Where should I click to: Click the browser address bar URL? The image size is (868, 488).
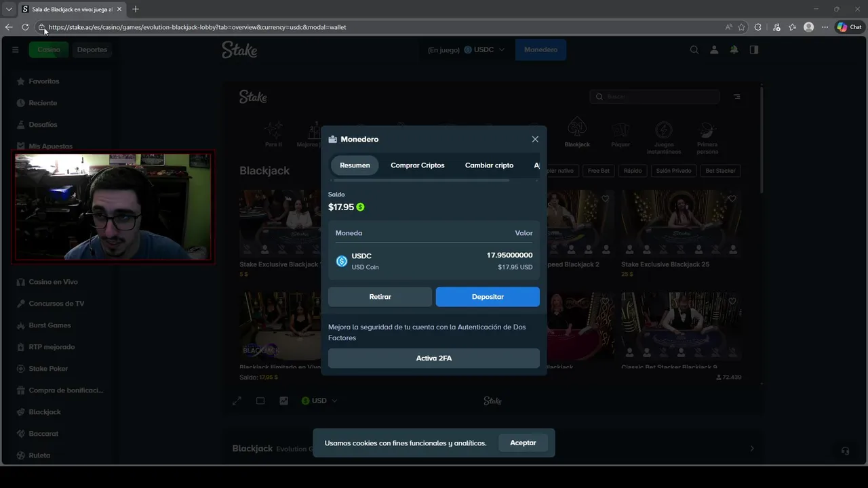tap(197, 27)
